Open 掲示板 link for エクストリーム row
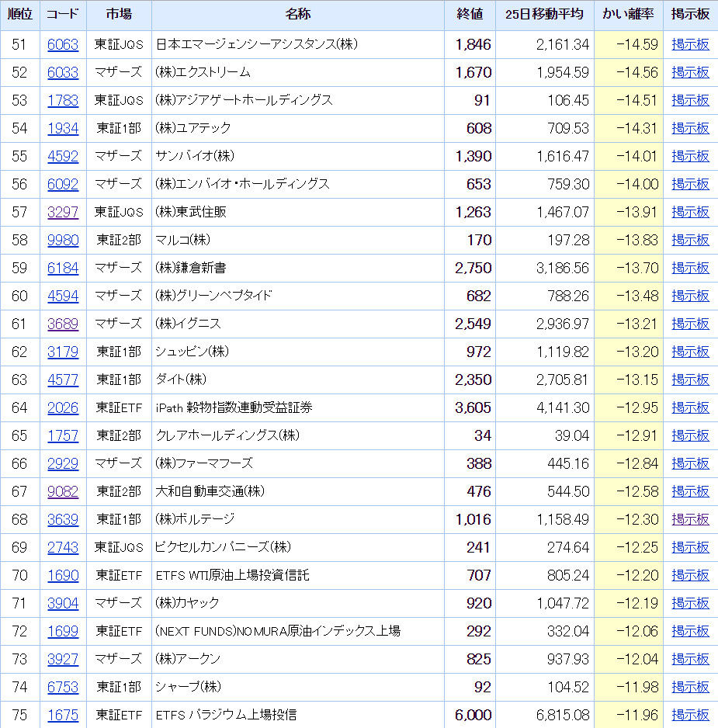The height and width of the screenshot is (728, 718). tap(690, 72)
